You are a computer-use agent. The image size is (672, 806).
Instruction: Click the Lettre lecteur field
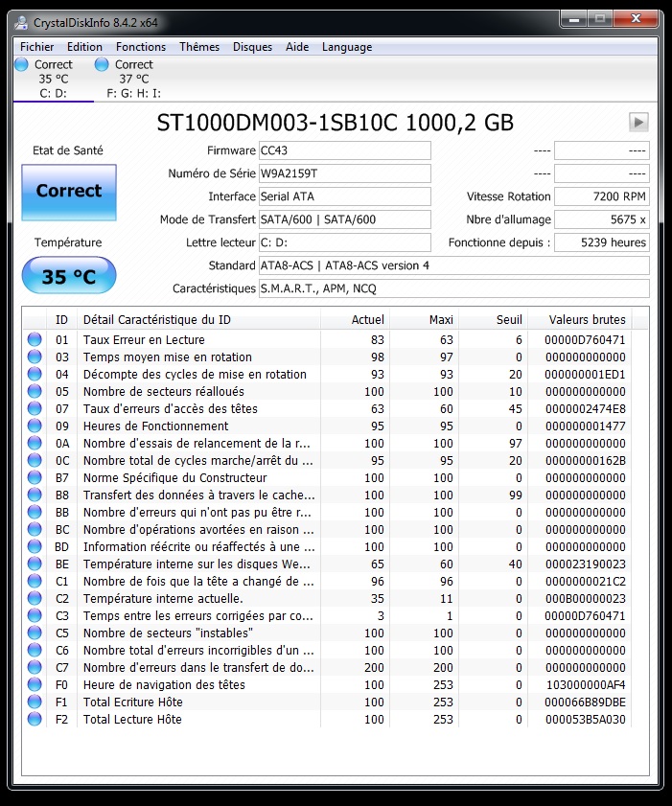(x=344, y=242)
